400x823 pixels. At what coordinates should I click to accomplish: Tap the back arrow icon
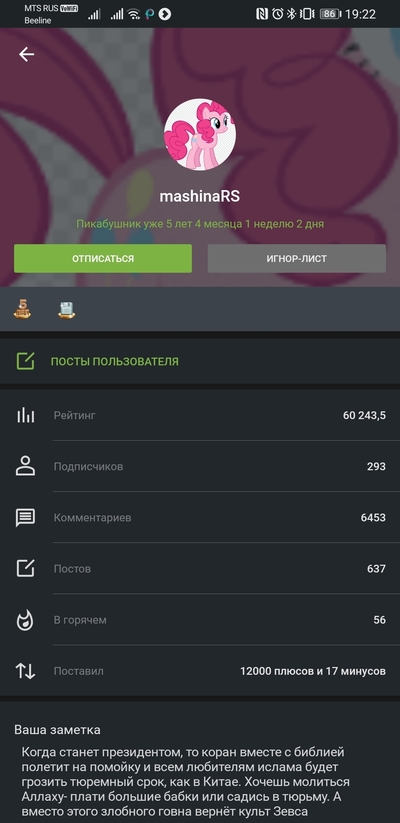[x=26, y=54]
